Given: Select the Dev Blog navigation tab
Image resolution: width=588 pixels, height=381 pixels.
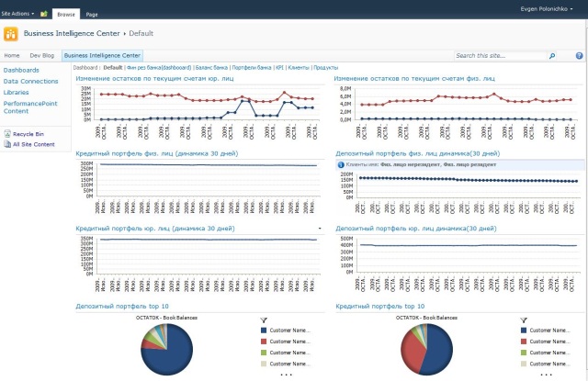Looking at the screenshot, I should pos(42,56).
